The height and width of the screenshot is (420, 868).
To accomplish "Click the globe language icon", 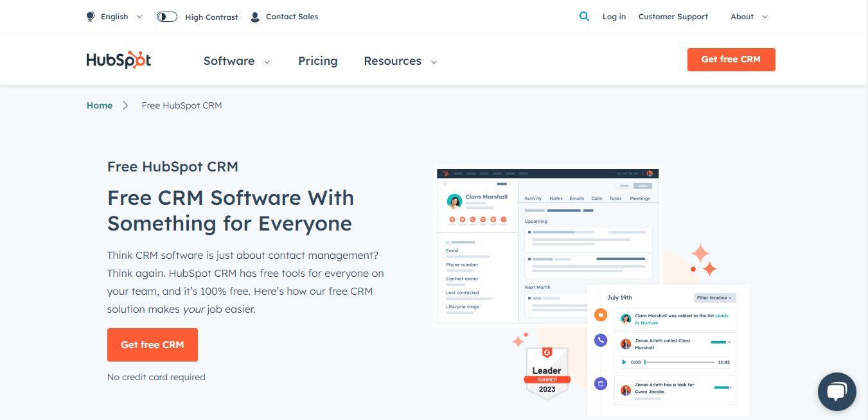I will tap(90, 16).
